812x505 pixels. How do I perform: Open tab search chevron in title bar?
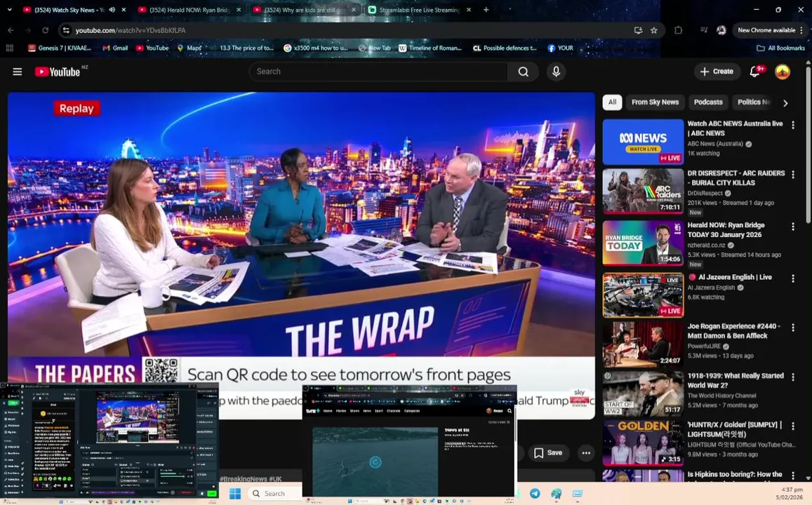pos(9,9)
